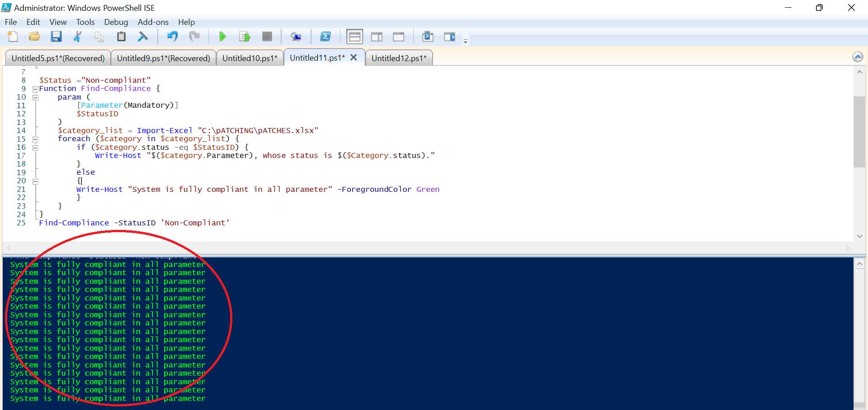Open the Debug menu
Screen dimensions: 868x410
click(x=116, y=22)
